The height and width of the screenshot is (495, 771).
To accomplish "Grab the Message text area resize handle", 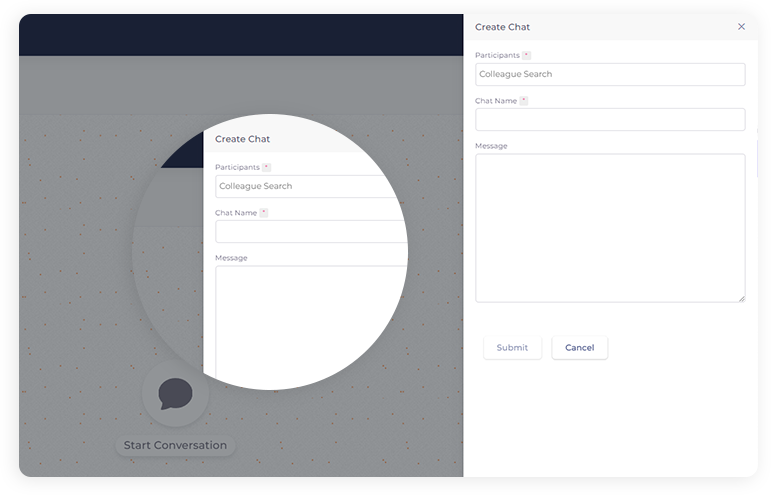I will [741, 298].
